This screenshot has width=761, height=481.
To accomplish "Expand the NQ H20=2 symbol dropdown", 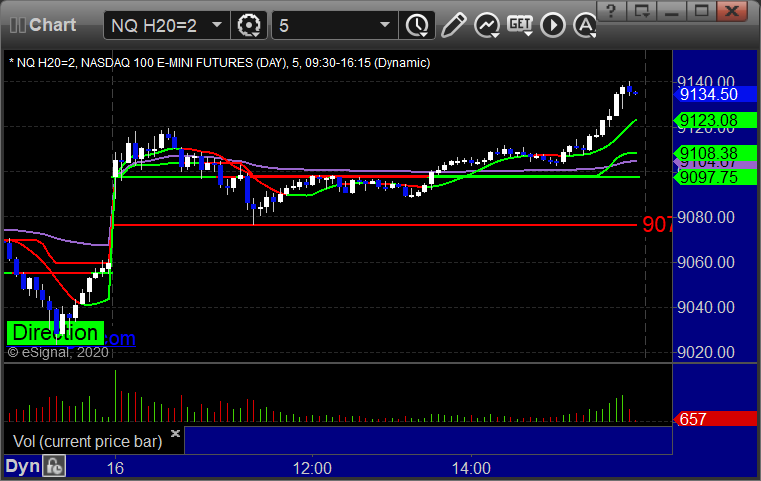I will [x=217, y=25].
